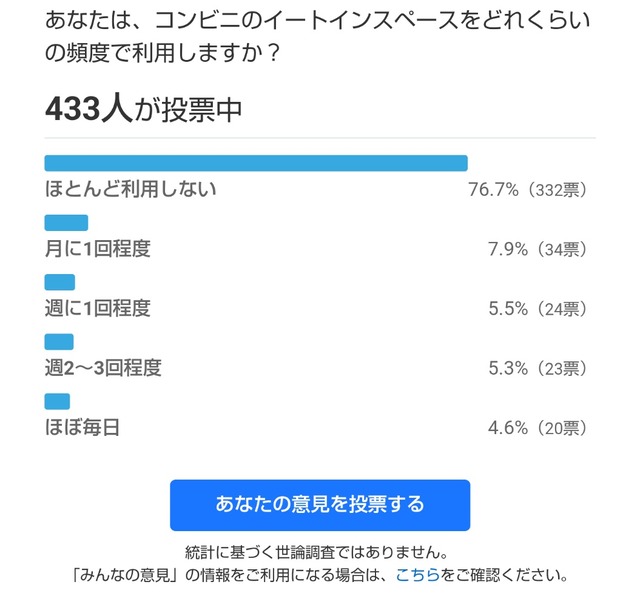Select the ほとんど利用しない result bar

click(x=256, y=163)
